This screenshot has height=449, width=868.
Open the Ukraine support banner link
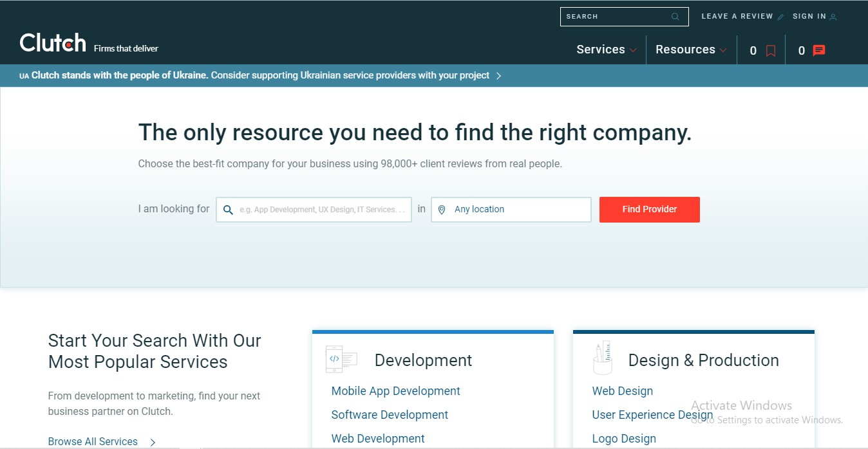(x=261, y=76)
